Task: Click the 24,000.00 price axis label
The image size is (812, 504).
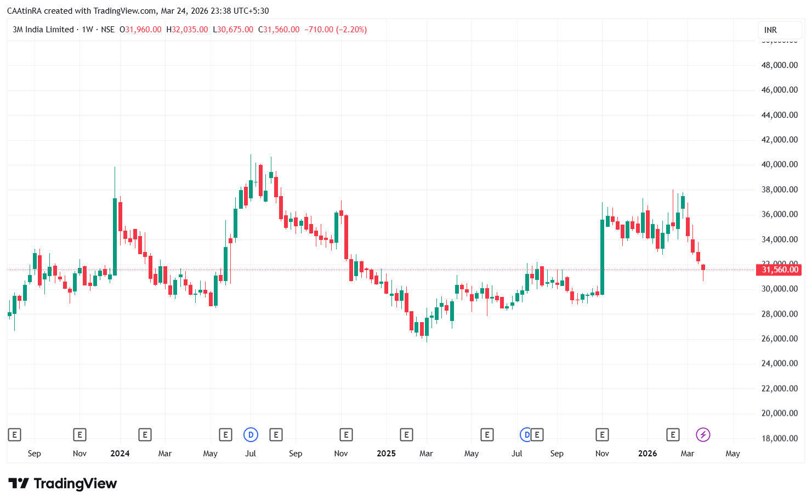Action: [x=780, y=363]
